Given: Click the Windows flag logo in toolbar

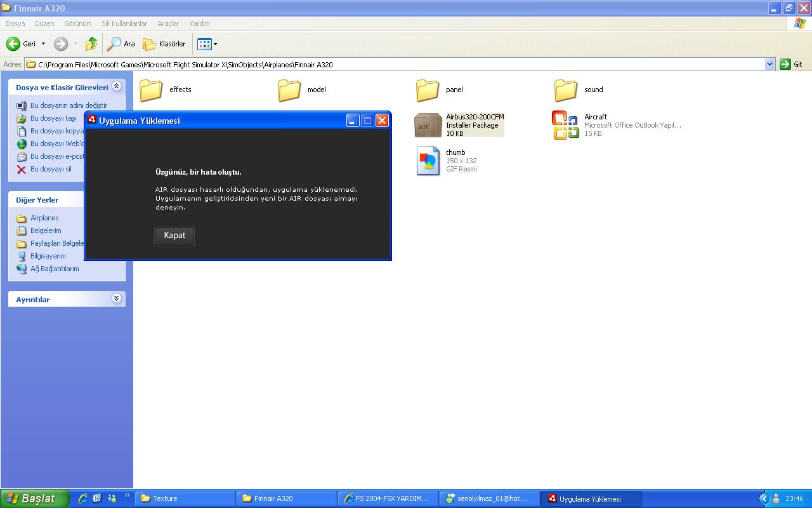Looking at the screenshot, I should click(800, 23).
